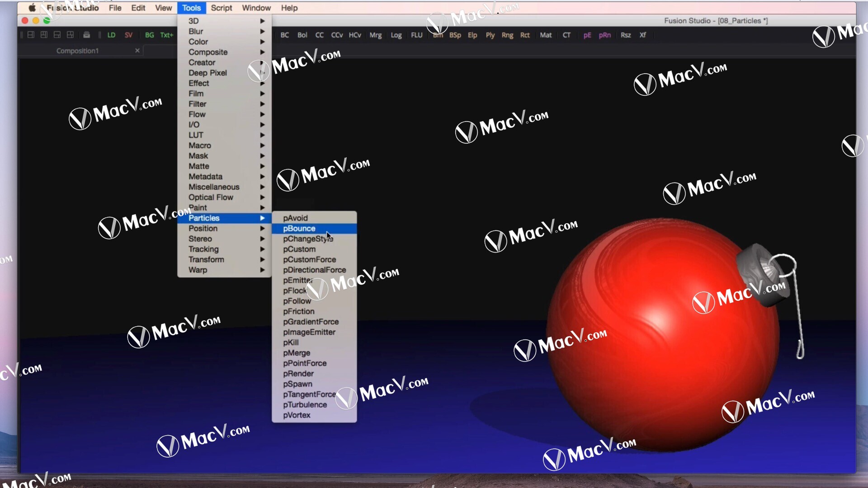868x488 pixels.
Task: Add a pRn particle render from toolbar
Action: point(605,35)
